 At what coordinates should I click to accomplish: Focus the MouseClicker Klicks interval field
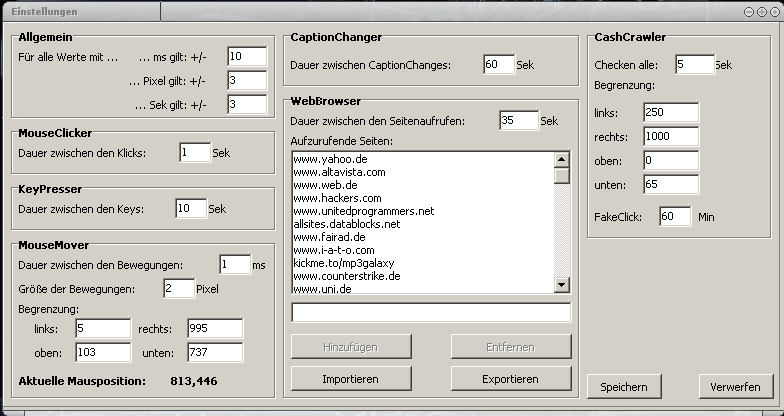click(195, 152)
